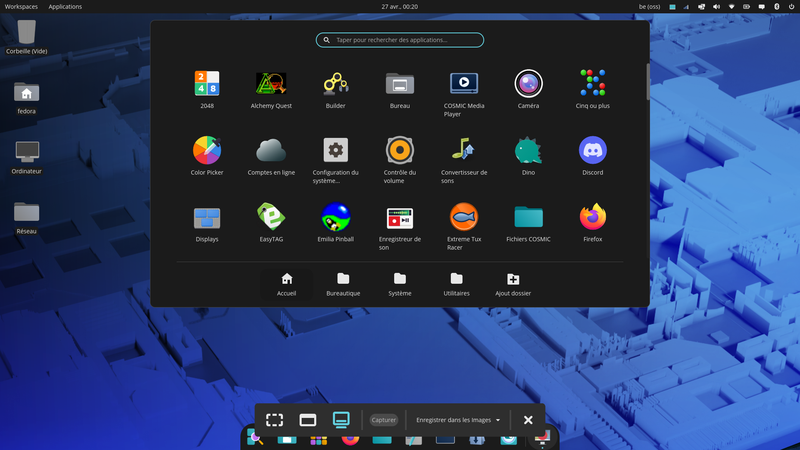
Task: Focus the application search field
Action: click(399, 40)
